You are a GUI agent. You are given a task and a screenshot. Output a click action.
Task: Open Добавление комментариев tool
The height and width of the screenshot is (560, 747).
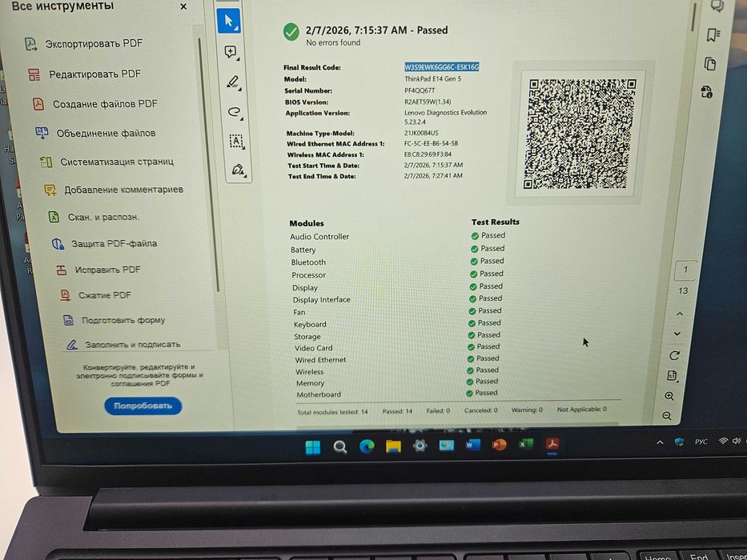point(114,190)
